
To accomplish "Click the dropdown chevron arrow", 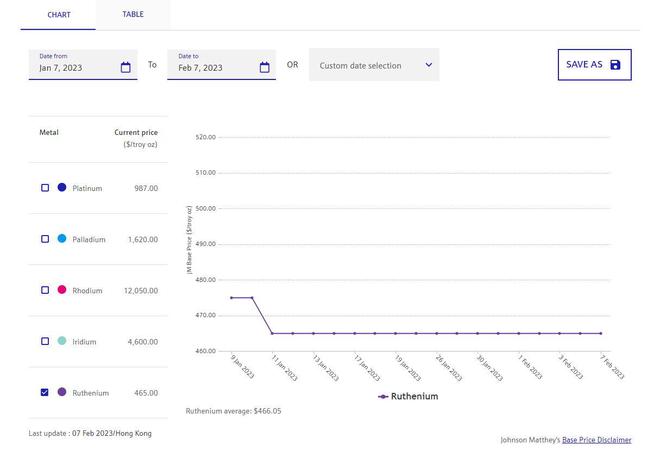I will click(x=429, y=65).
